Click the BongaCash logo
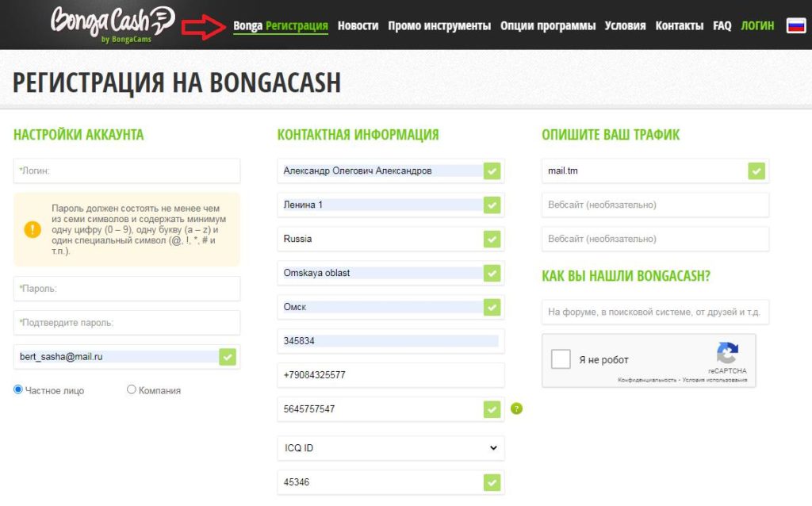This screenshot has height=506, width=812. pyautogui.click(x=113, y=25)
